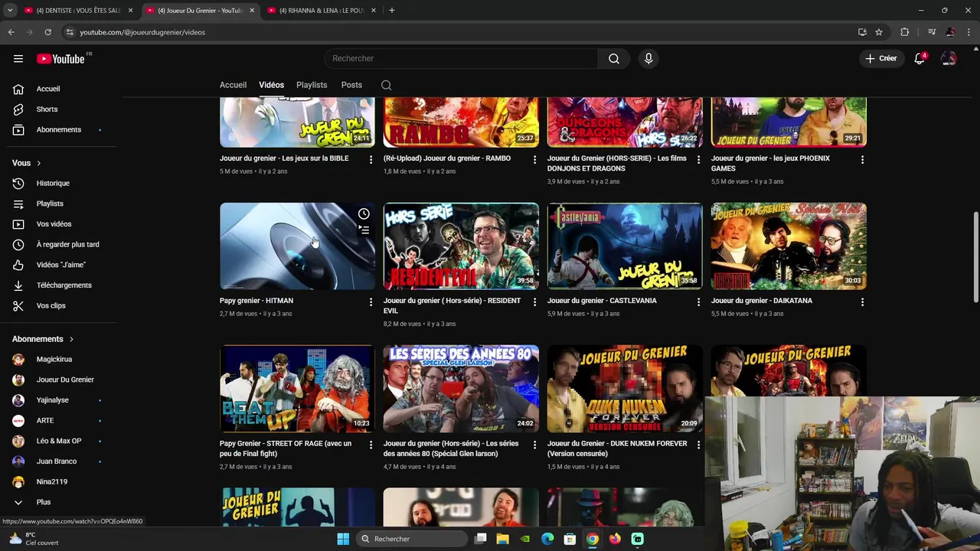Open Windows Start menu

343,539
